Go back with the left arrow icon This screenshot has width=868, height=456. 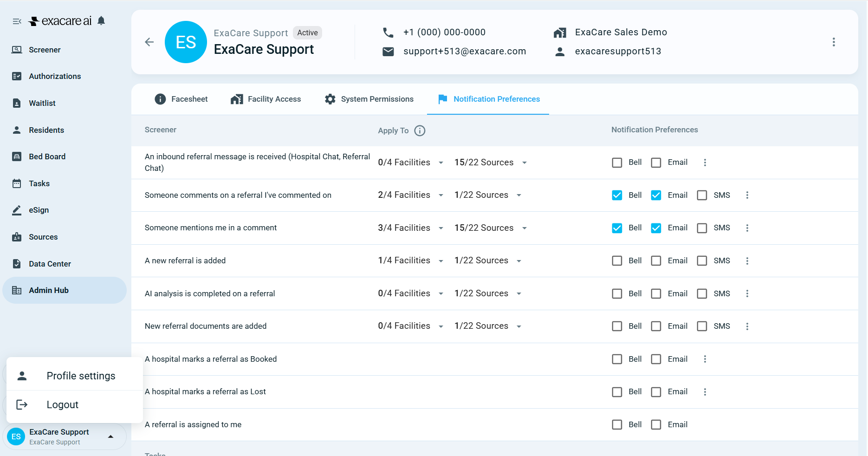149,42
